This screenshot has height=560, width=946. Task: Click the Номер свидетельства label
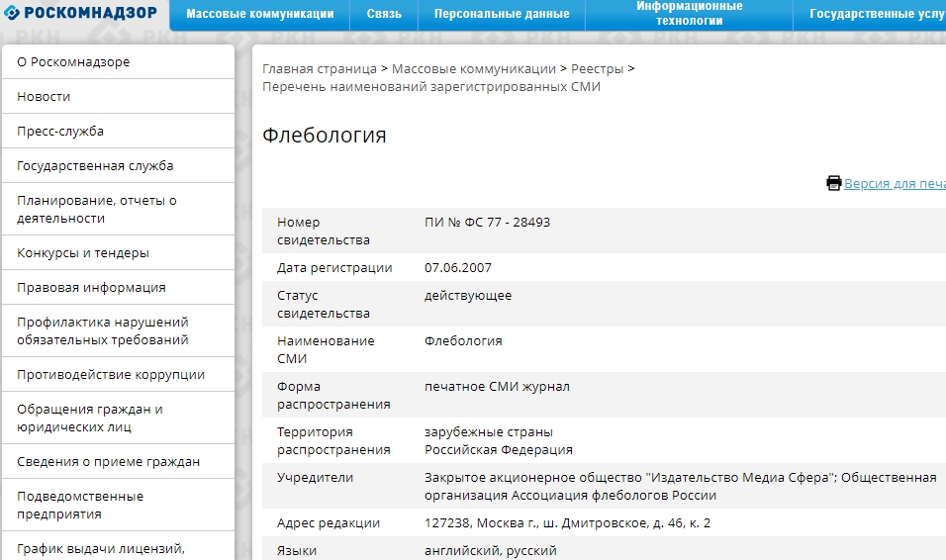coord(323,232)
